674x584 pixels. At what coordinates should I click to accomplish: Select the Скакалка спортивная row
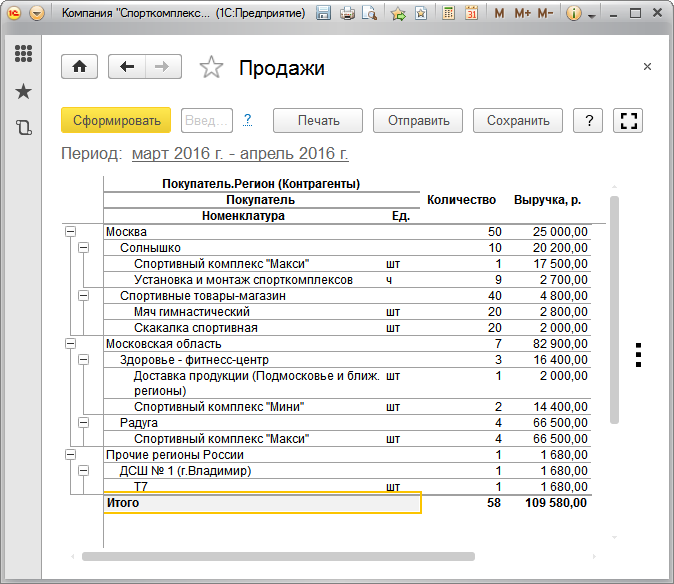coord(347,327)
